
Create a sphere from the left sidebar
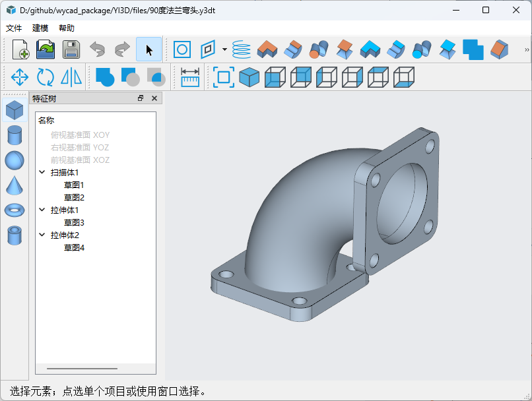coord(15,160)
